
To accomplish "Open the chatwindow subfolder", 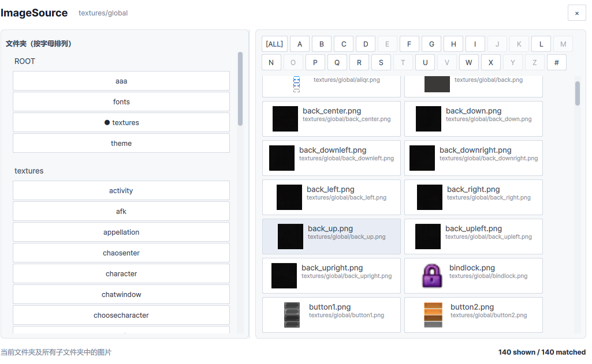I will [121, 294].
